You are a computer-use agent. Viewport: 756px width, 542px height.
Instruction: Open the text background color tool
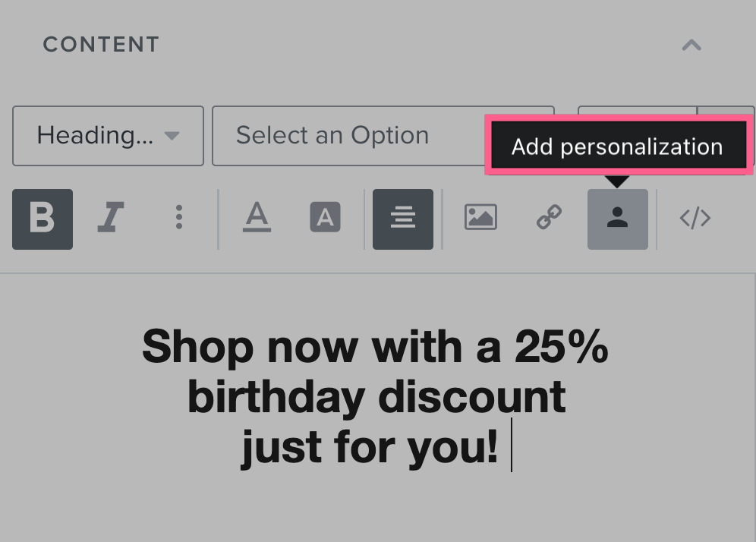[x=325, y=219]
